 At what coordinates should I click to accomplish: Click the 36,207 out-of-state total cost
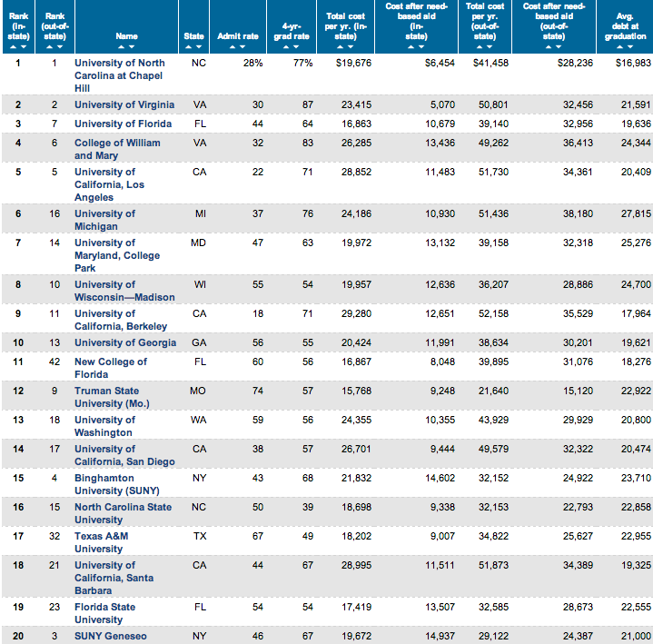coord(493,284)
